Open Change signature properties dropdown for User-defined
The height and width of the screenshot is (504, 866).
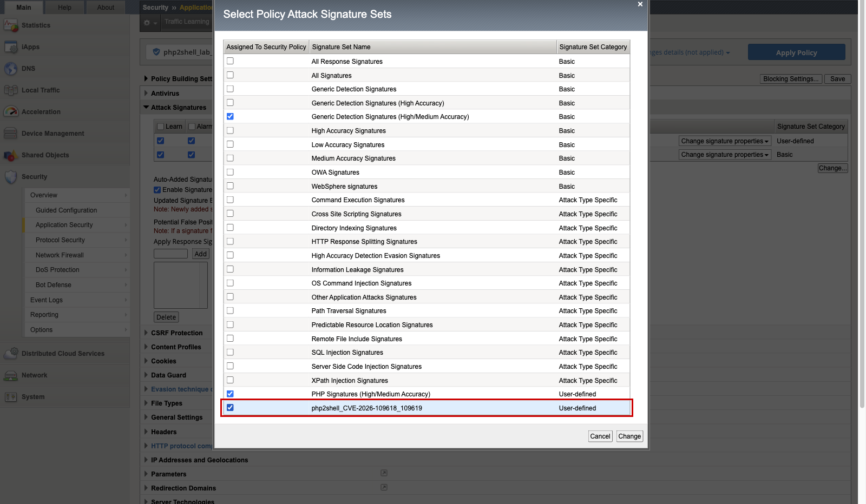(725, 141)
